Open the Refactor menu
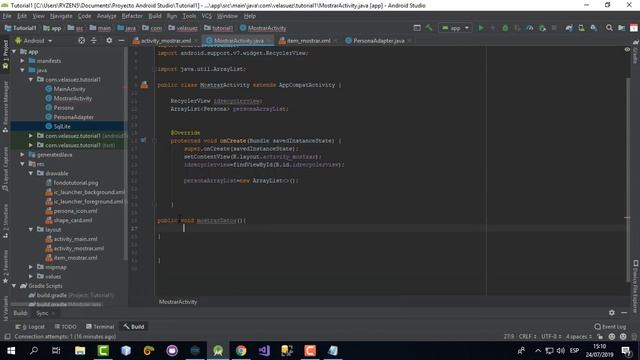 pyautogui.click(x=132, y=16)
